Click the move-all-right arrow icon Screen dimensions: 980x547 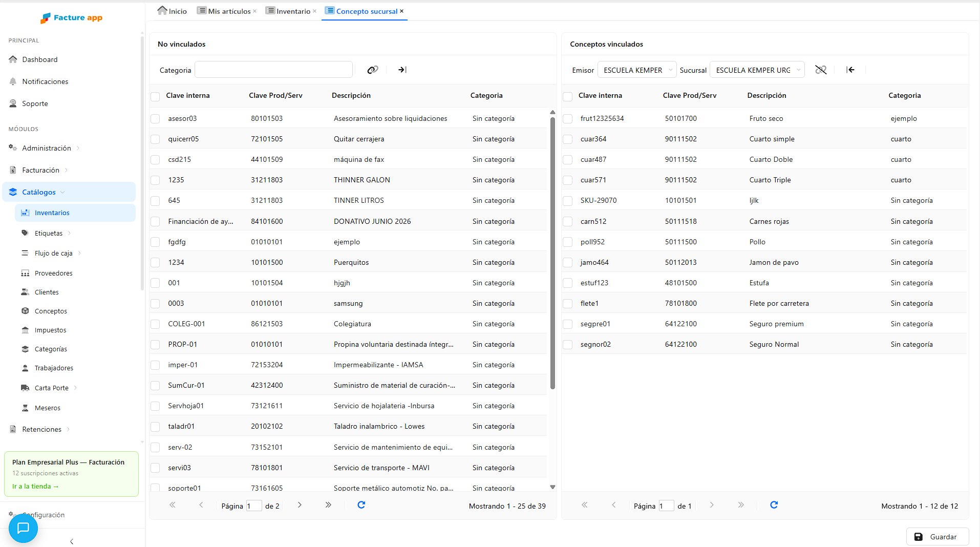click(402, 70)
